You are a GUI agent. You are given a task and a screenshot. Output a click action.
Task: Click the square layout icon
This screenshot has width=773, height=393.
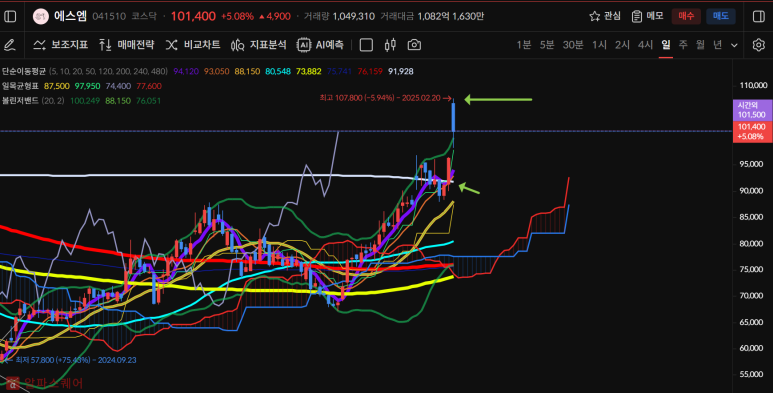(366, 45)
